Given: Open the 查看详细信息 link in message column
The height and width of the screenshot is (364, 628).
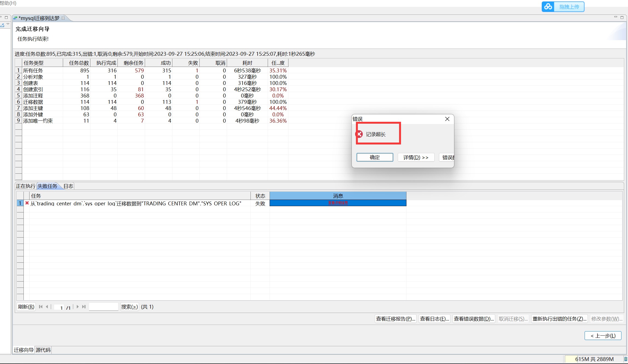Looking at the screenshot, I should tap(338, 203).
